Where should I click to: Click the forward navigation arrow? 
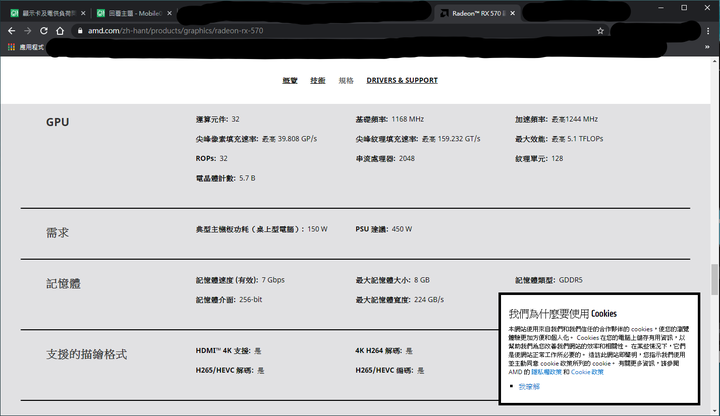pyautogui.click(x=28, y=31)
